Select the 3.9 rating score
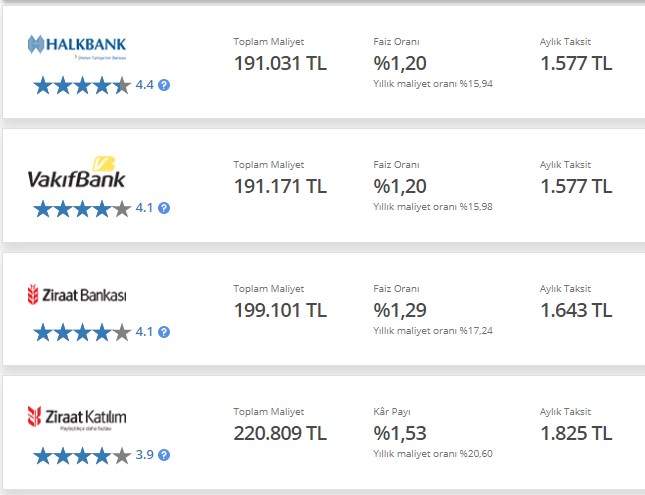This screenshot has width=645, height=495. point(144,455)
